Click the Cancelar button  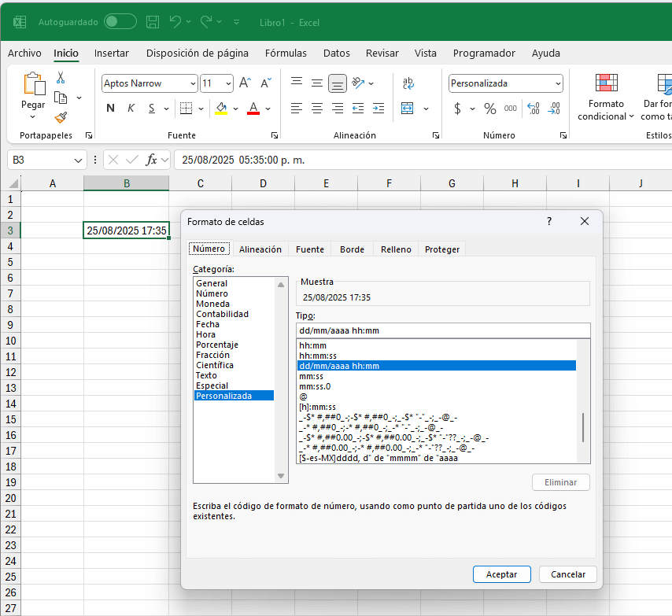(568, 574)
